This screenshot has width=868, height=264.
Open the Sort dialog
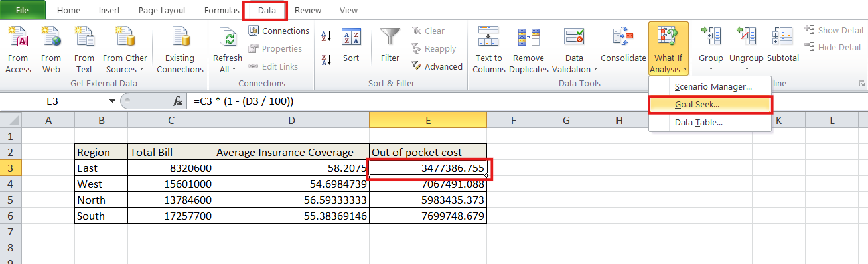[351, 45]
